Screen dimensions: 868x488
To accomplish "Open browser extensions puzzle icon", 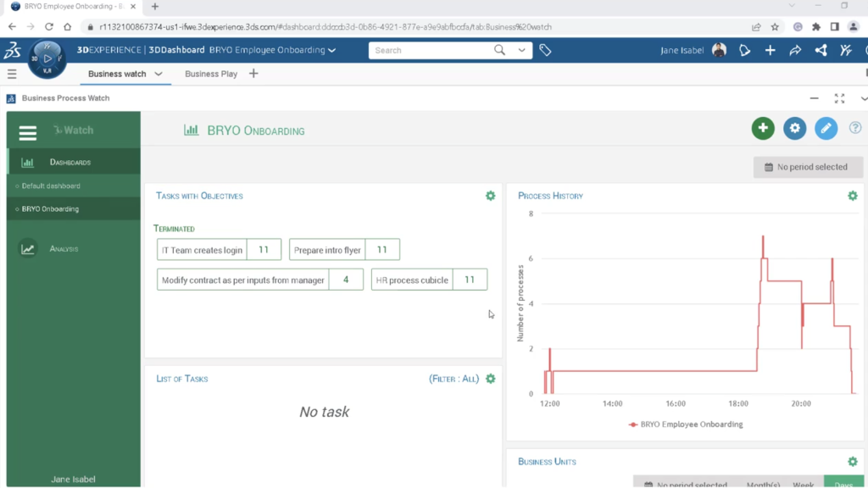I will 816,26.
